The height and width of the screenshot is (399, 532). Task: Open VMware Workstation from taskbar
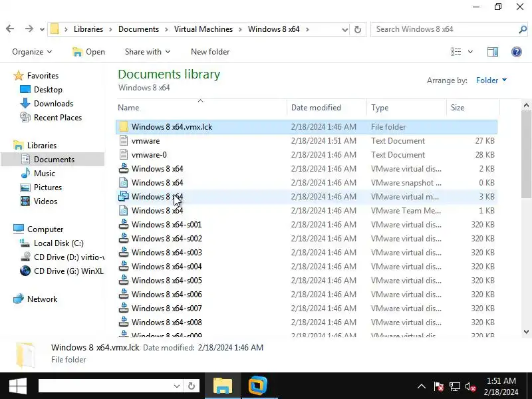[x=258, y=386]
